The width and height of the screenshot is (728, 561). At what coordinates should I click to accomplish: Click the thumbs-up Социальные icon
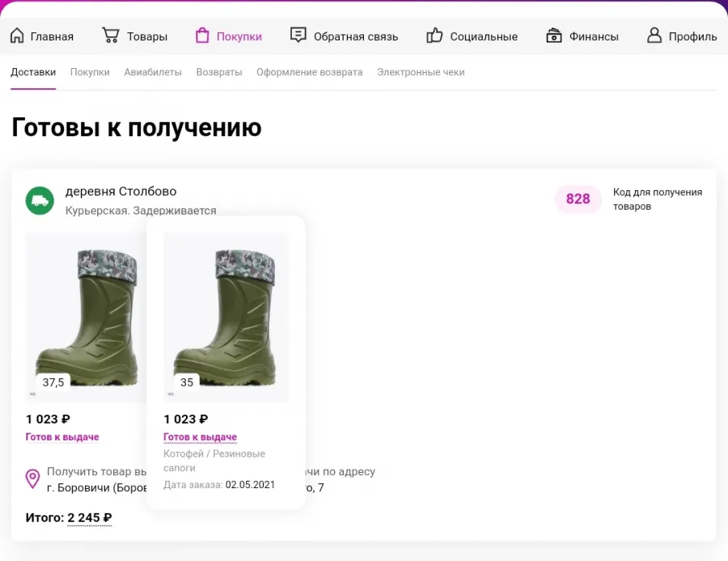(x=434, y=36)
